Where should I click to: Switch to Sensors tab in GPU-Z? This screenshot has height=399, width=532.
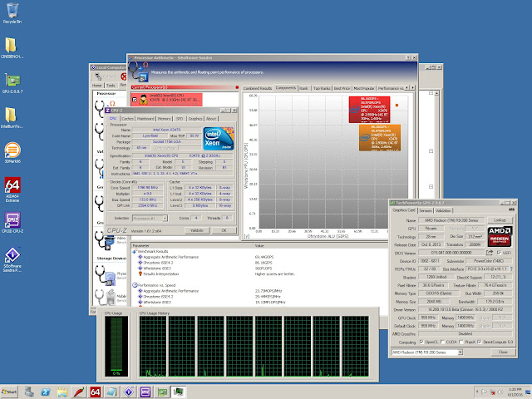tap(426, 210)
